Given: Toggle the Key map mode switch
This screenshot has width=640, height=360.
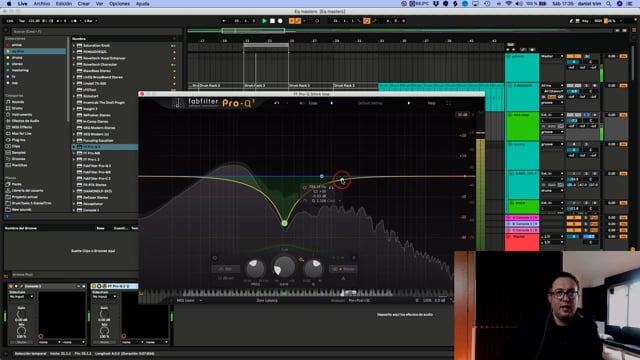Looking at the screenshot, I should click(585, 21).
